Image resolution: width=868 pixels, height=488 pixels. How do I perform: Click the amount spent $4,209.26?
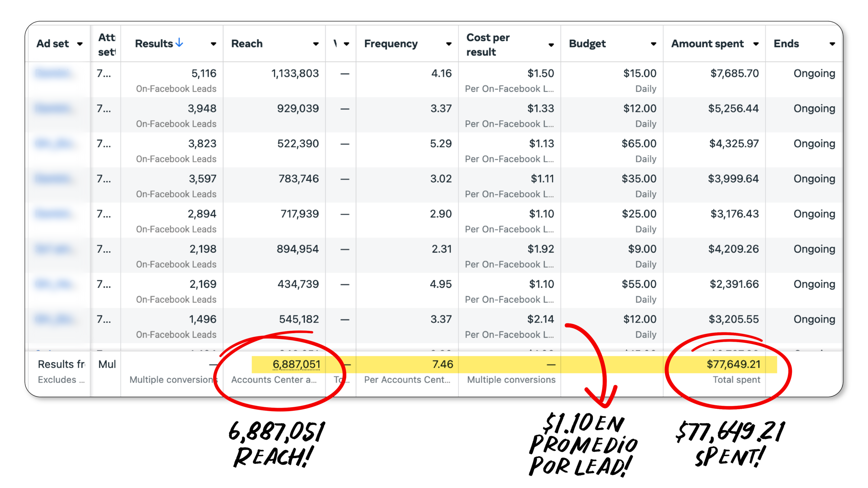click(733, 249)
